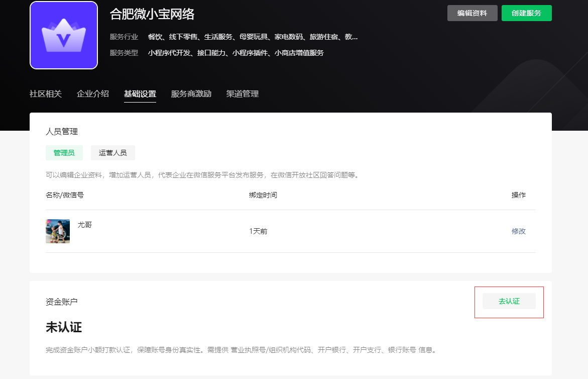The height and width of the screenshot is (379, 588).
Task: Click the 人员管理 section heading
Action: coord(62,132)
